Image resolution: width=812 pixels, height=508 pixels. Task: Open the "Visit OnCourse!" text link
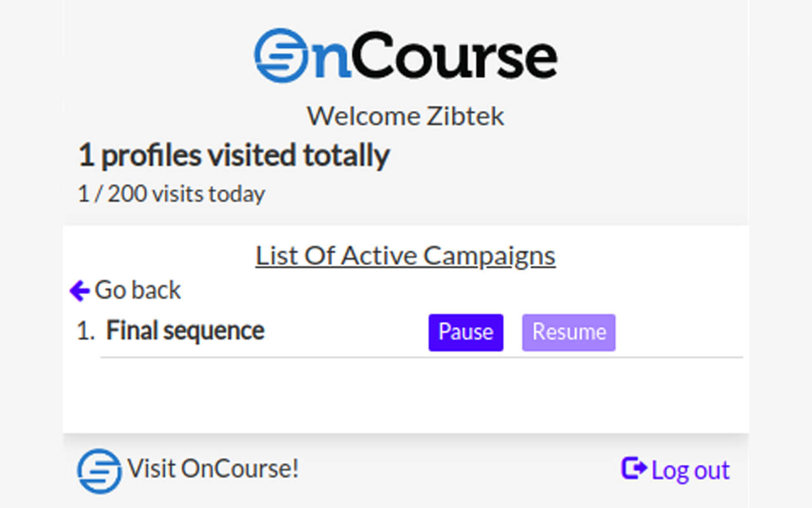tap(213, 469)
